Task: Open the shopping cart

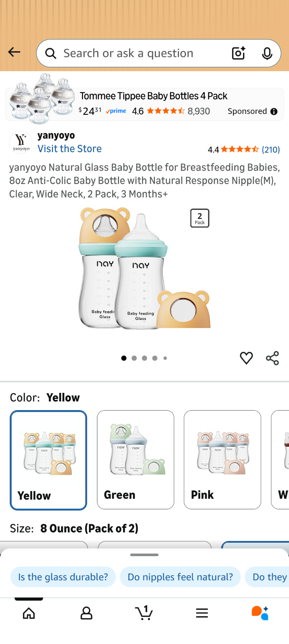Action: [x=144, y=613]
